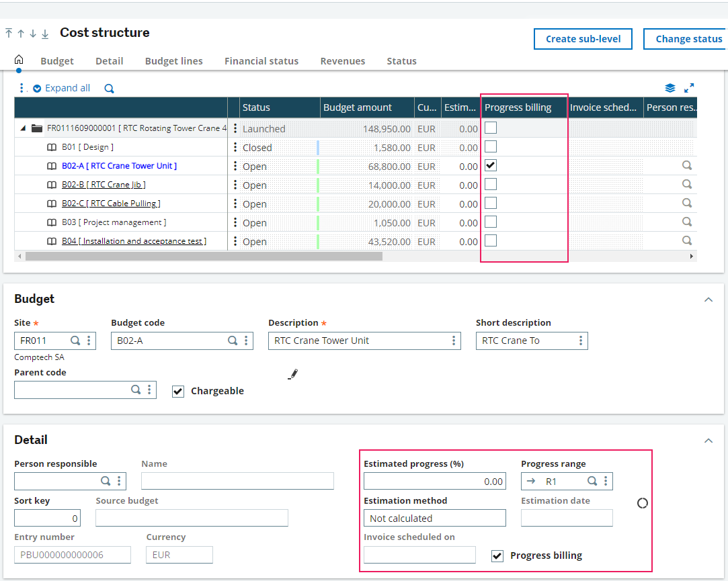Open the Revenues tab
The width and height of the screenshot is (728, 581).
point(343,60)
